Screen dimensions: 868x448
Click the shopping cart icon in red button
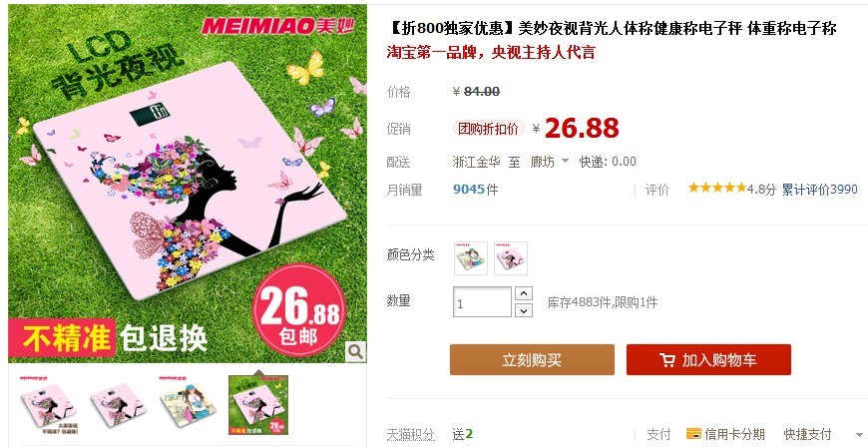(x=667, y=360)
